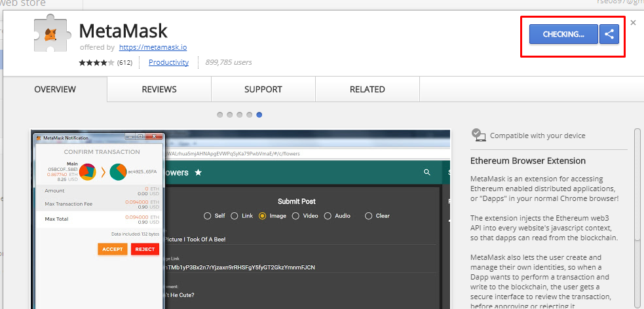Viewport: 644px width, 309px height.
Task: Select the fifth active carousel dot
Action: click(259, 115)
